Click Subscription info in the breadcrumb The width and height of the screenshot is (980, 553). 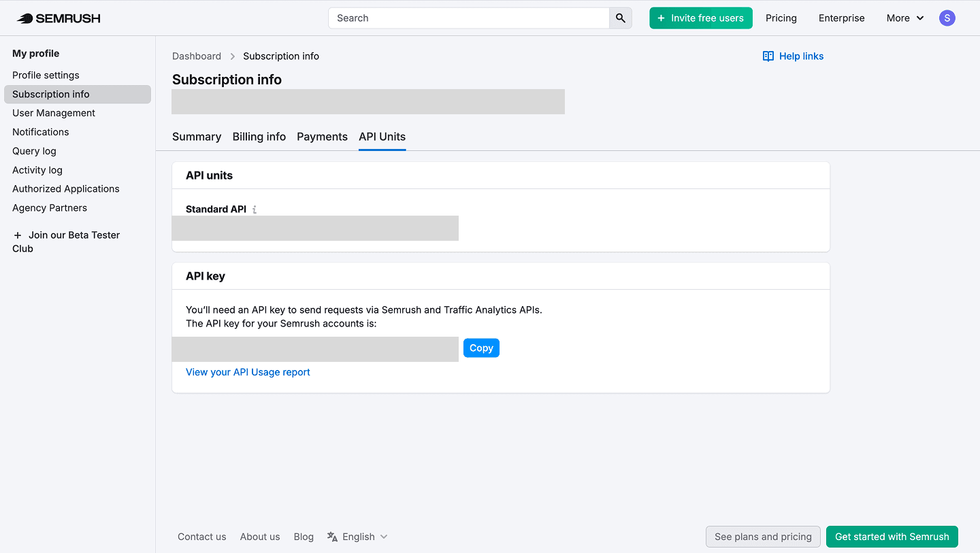[x=281, y=56]
